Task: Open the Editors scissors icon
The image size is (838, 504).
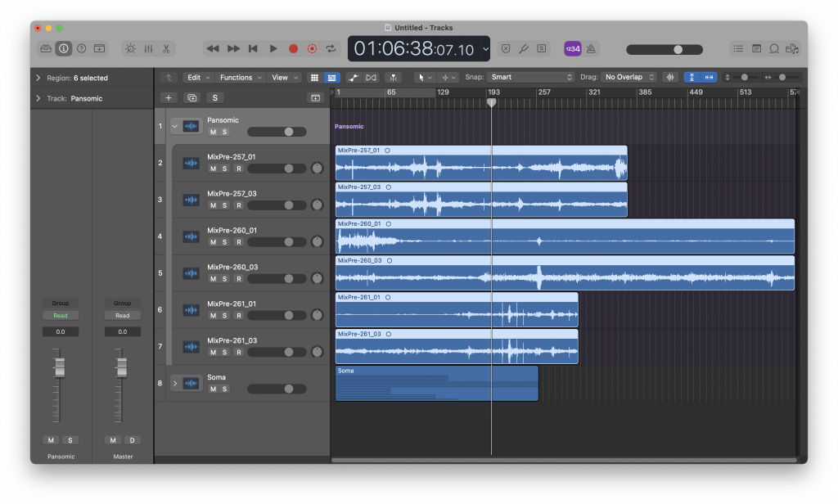Action: point(166,48)
